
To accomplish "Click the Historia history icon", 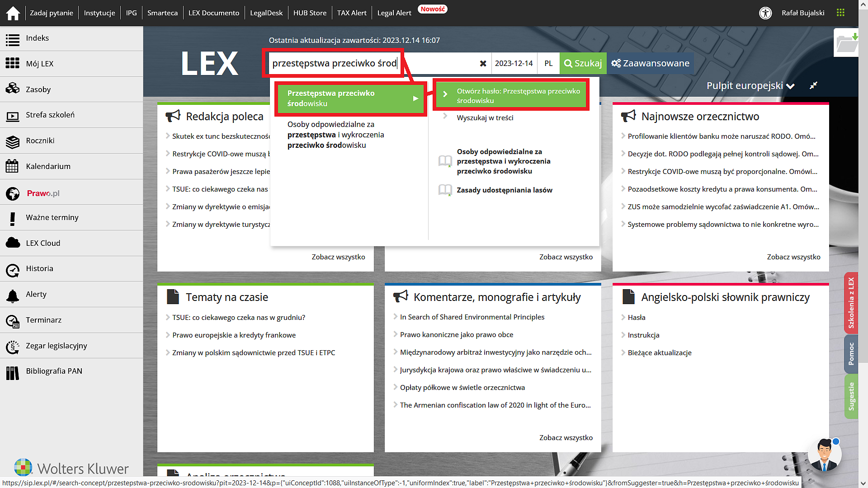I will point(13,269).
